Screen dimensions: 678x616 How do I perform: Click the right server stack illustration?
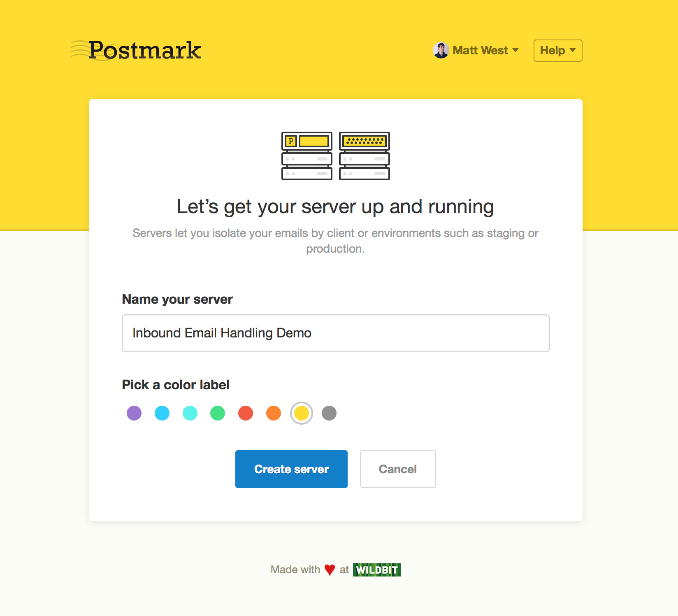click(x=364, y=156)
